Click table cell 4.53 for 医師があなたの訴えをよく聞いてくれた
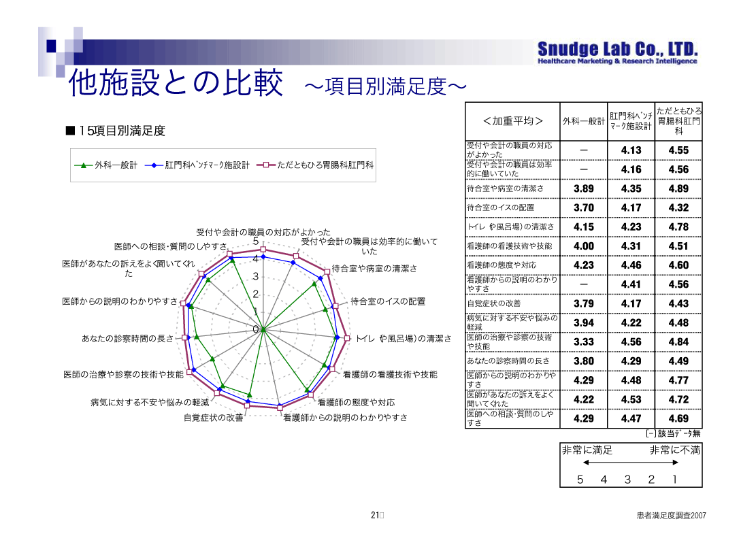Screen dimensions: 756x534 [x=631, y=399]
